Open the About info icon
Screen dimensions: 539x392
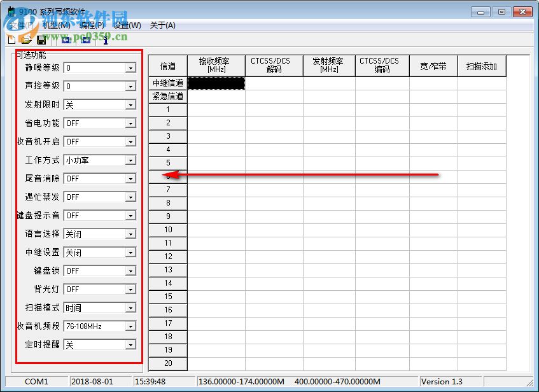click(106, 40)
